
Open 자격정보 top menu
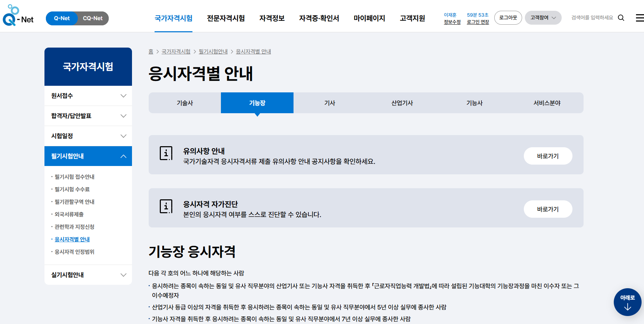[x=272, y=18]
